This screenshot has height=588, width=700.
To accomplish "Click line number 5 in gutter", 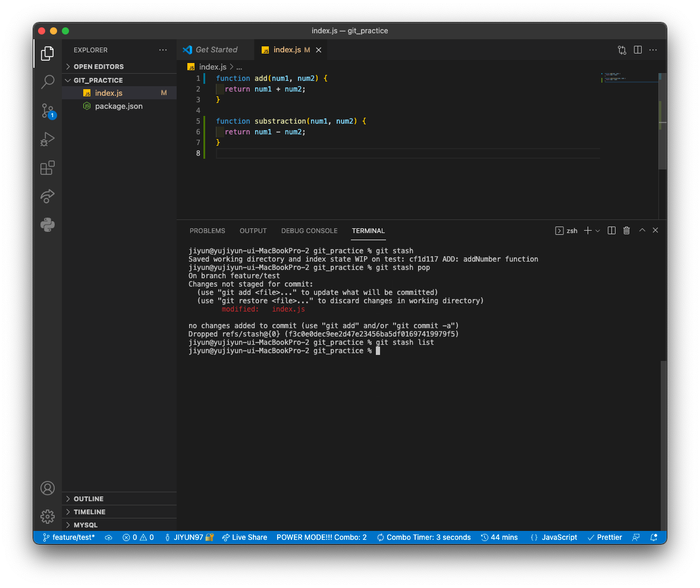I will pos(198,121).
